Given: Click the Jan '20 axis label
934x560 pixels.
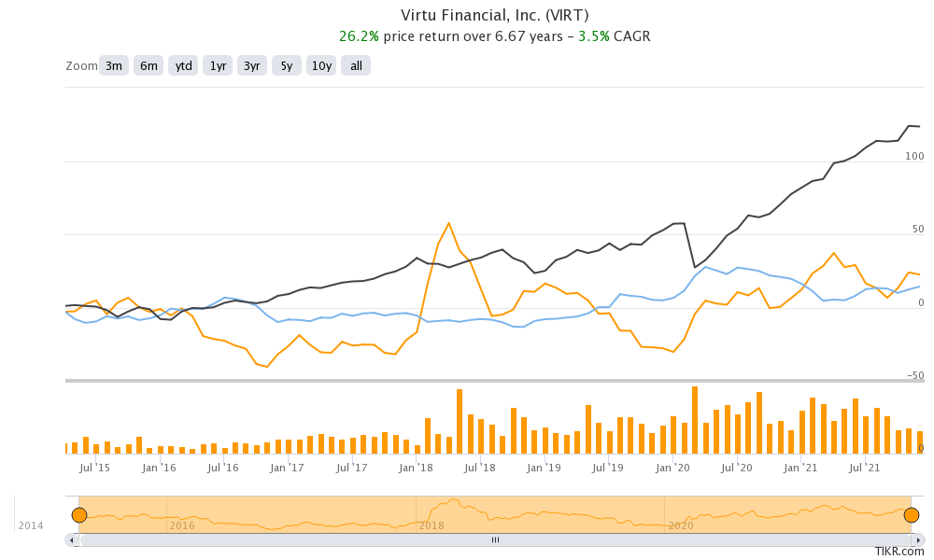Looking at the screenshot, I should click(x=672, y=468).
